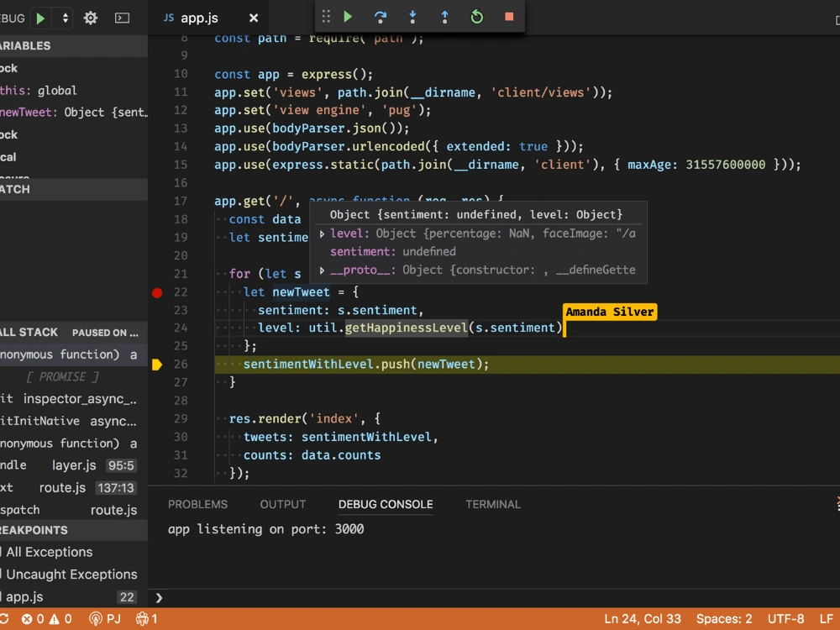Step into in the debug toolbar

click(x=412, y=17)
